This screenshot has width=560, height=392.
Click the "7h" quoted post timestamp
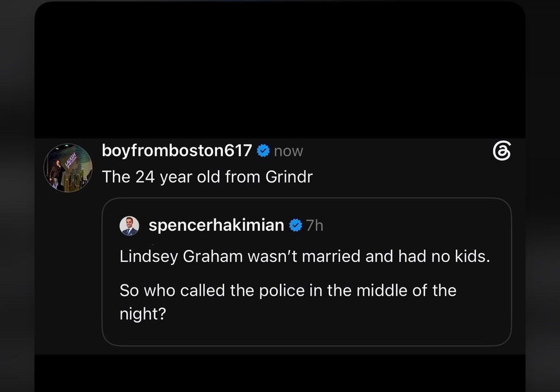314,226
